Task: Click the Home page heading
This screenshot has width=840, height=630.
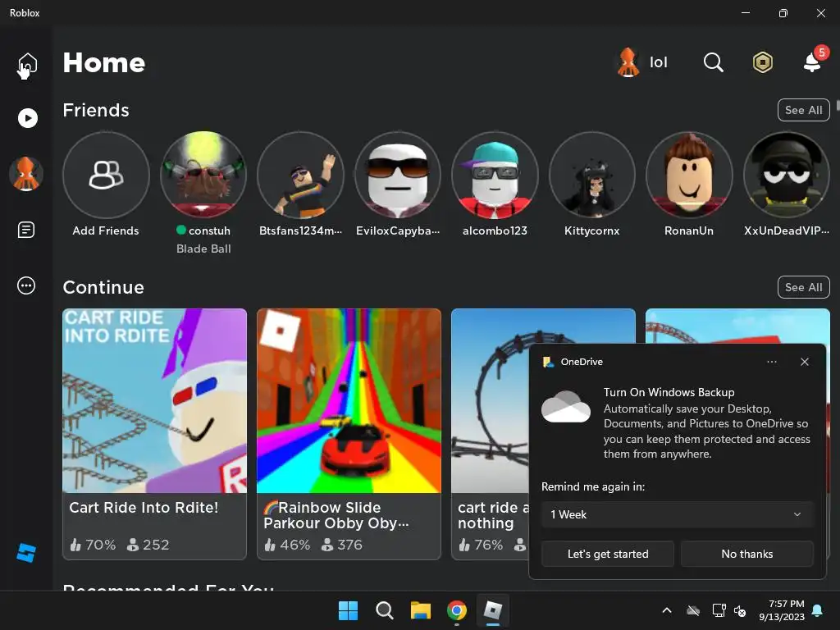Action: point(104,62)
